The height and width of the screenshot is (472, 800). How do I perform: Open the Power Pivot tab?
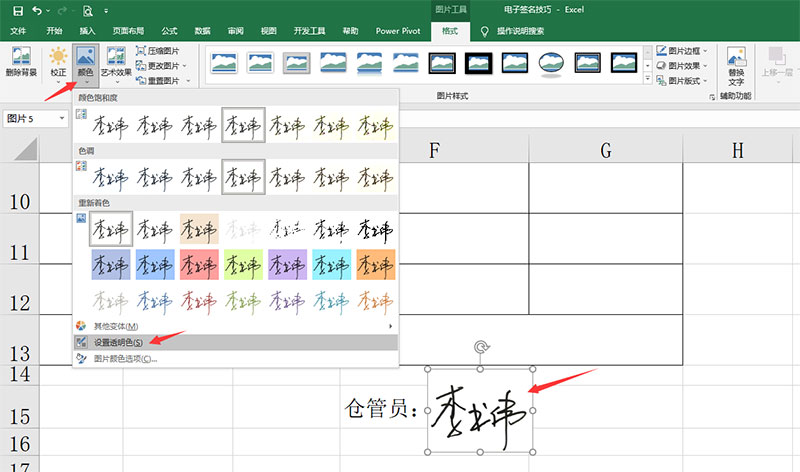click(398, 31)
